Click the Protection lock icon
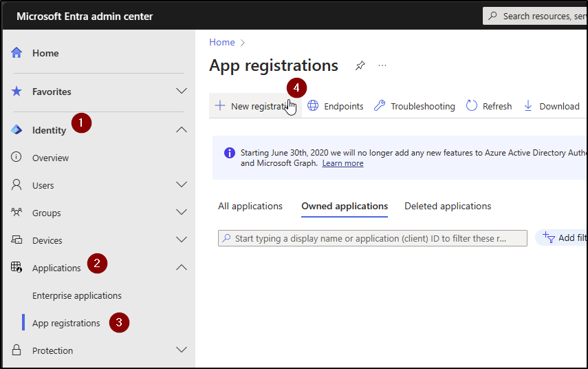The width and height of the screenshot is (588, 369). point(17,350)
